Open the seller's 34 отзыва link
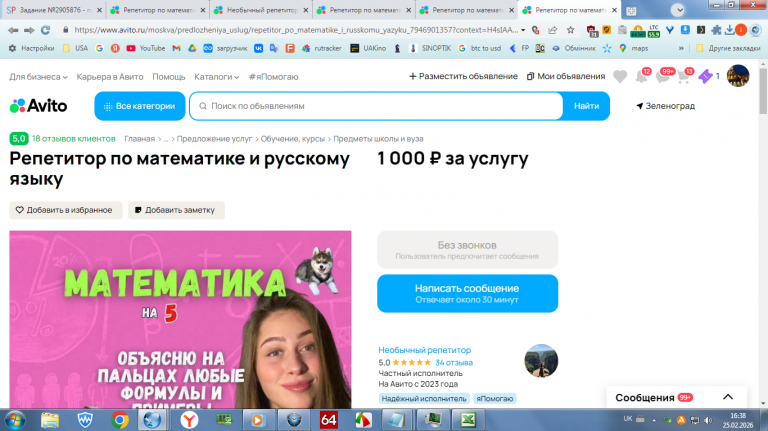This screenshot has width=768, height=431. pos(454,363)
